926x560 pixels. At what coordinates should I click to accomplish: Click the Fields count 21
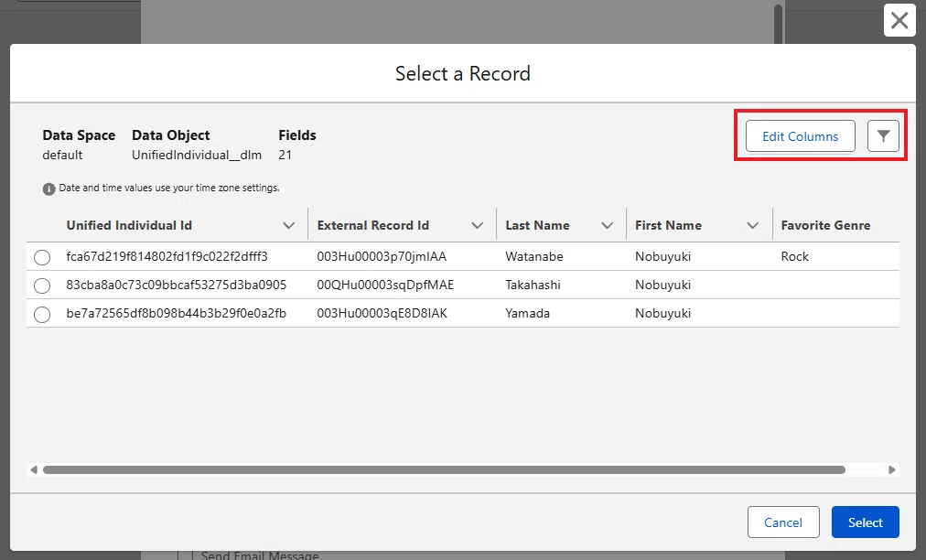tap(285, 155)
